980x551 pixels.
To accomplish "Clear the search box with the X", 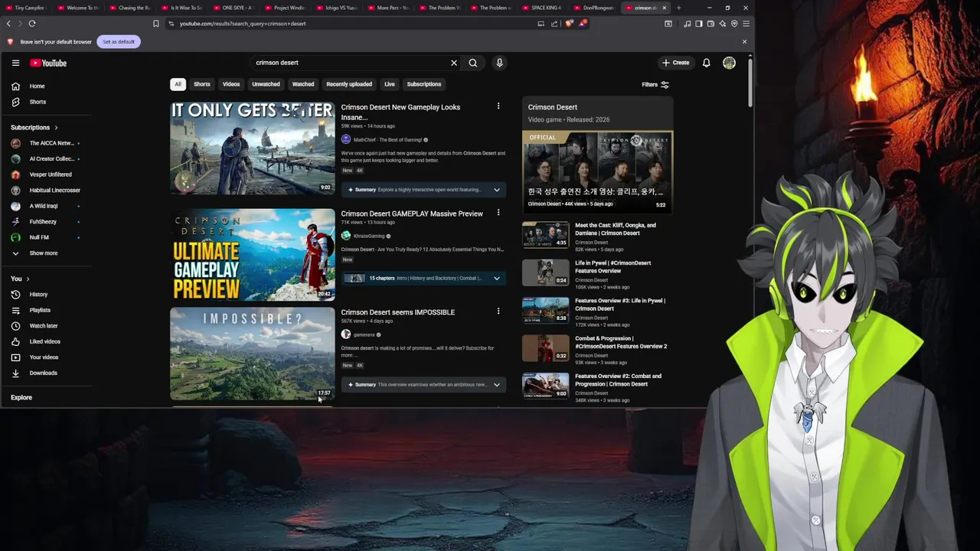I will [x=454, y=63].
